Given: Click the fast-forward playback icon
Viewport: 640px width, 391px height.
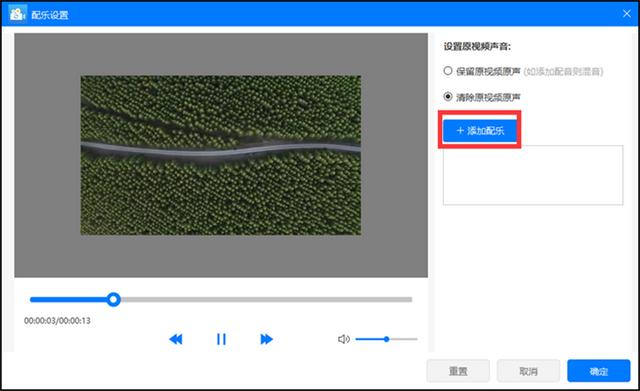Looking at the screenshot, I should pos(266,339).
